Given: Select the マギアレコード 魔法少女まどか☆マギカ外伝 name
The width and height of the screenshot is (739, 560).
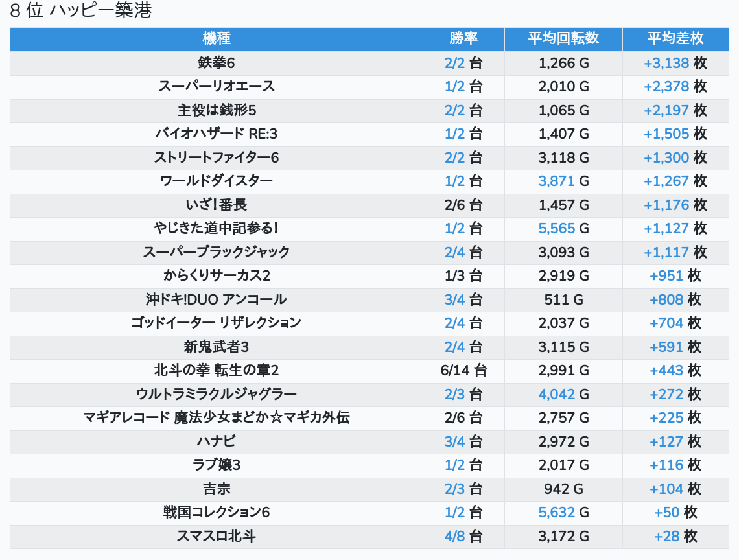Looking at the screenshot, I should tap(217, 418).
